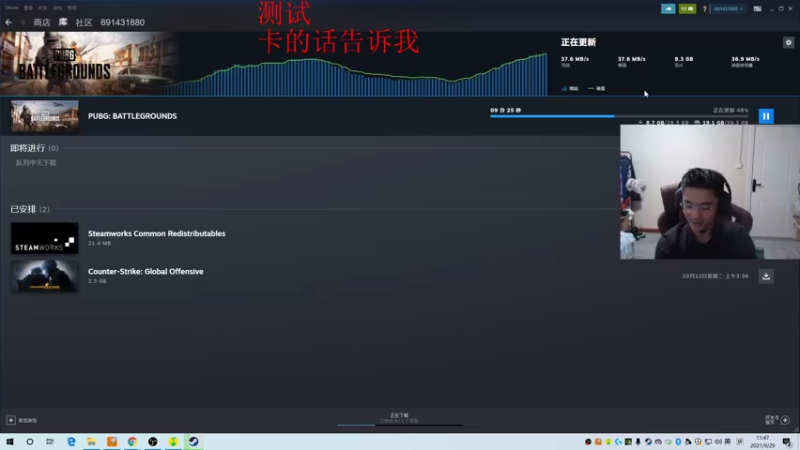Click the blue announcements megaphone icon
The width and height of the screenshot is (800, 450).
[x=668, y=9]
